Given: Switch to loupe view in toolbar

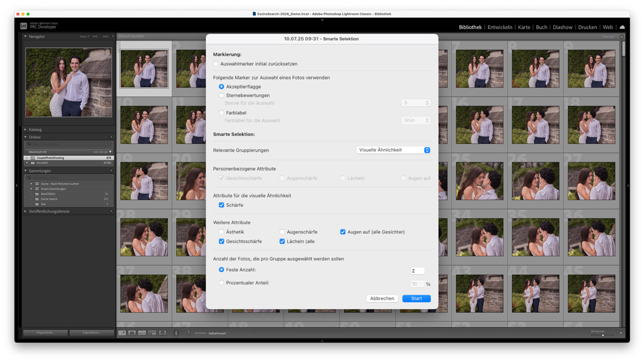Looking at the screenshot, I should pos(132,333).
